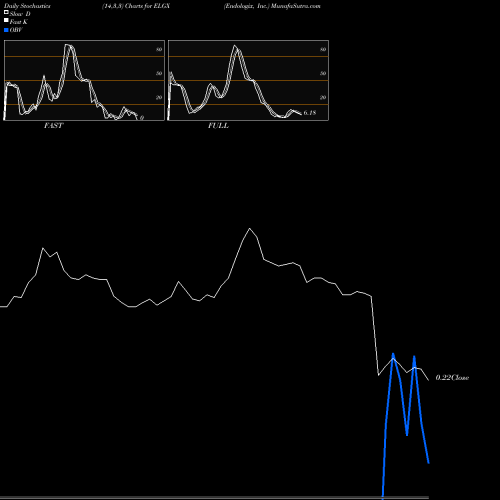This screenshot has height=500, width=500.
Task: Click the blue OBV legend swatch
Action: 6,30
